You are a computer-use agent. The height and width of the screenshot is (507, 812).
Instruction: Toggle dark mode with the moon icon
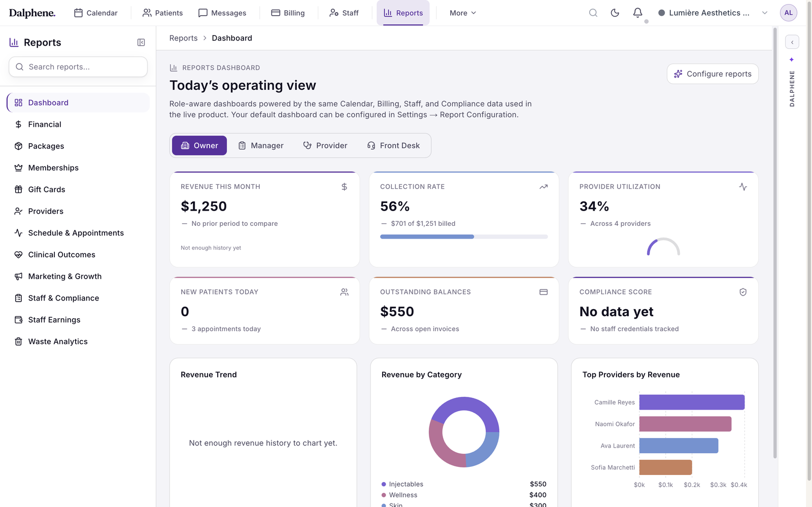615,13
